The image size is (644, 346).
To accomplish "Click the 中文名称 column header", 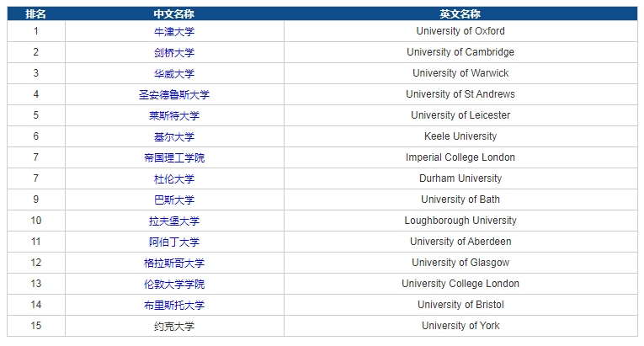I will (174, 13).
